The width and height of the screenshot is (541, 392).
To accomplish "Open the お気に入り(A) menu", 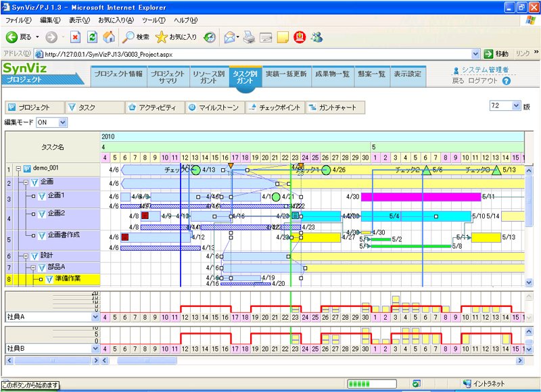I will point(116,20).
